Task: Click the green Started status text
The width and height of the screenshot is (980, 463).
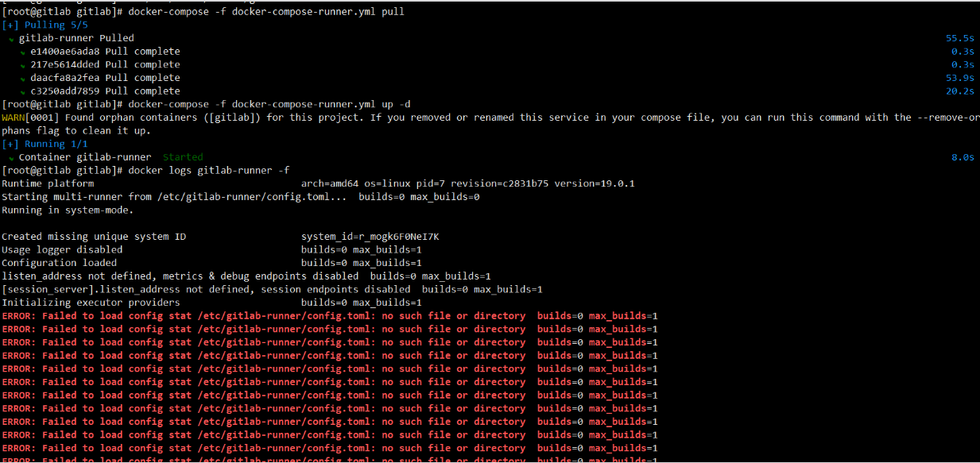Action: coord(183,157)
